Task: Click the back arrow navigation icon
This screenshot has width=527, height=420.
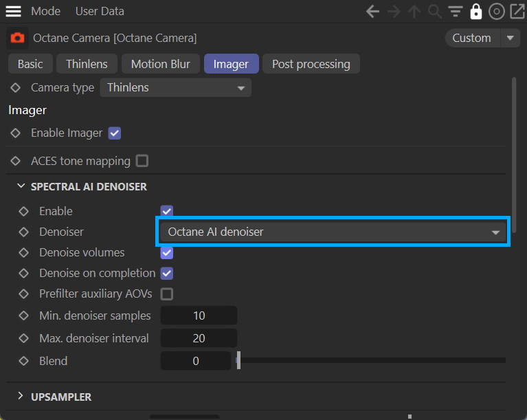Action: (x=372, y=11)
